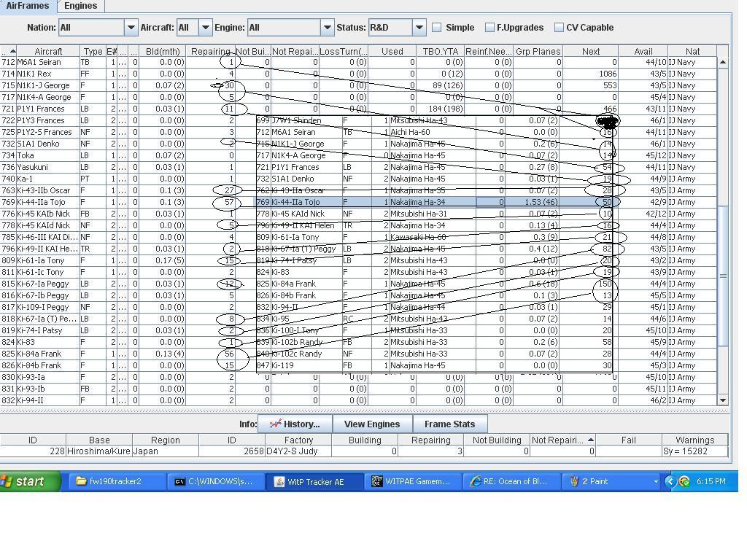Sort table by Type column header

tap(93, 51)
